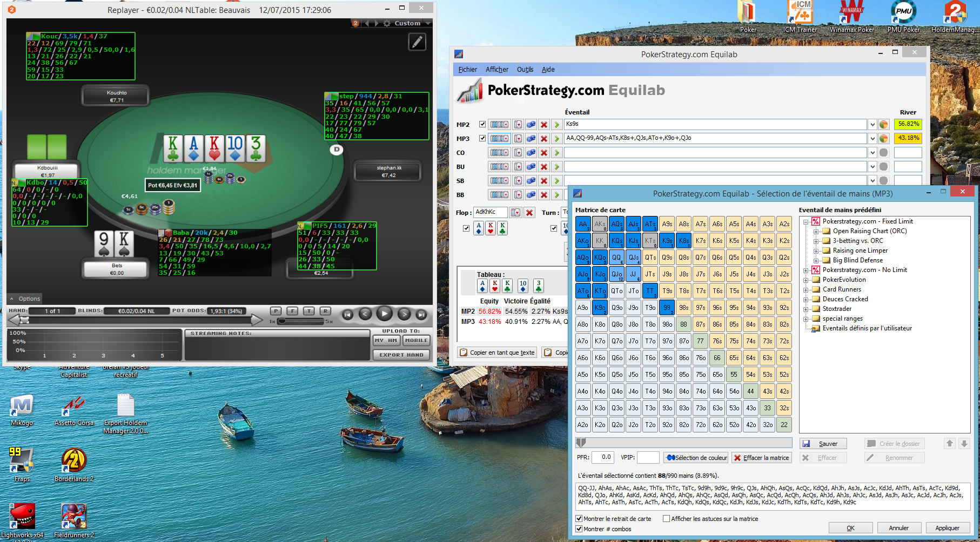Toggle the MP3 player checkbox
Screen dimensions: 980x542
click(x=482, y=138)
